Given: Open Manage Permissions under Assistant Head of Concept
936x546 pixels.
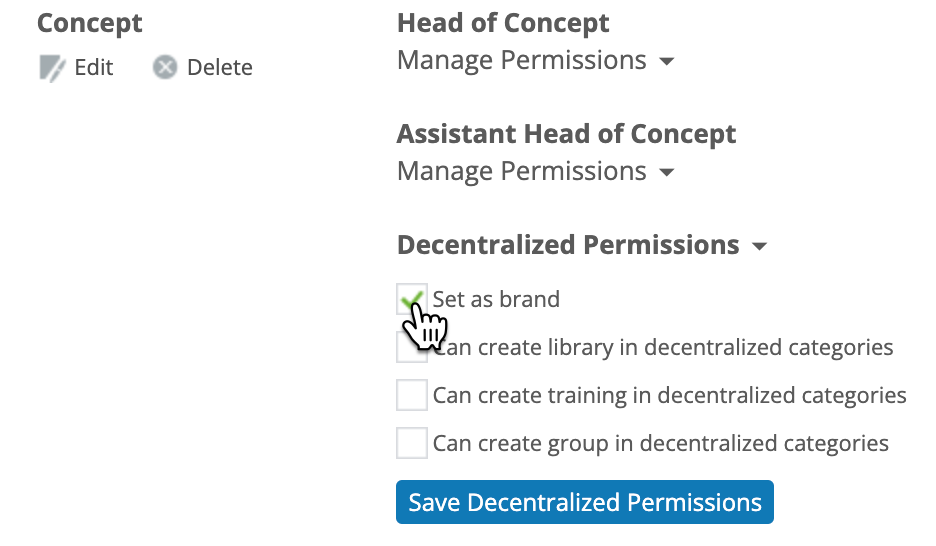Looking at the screenshot, I should (522, 171).
